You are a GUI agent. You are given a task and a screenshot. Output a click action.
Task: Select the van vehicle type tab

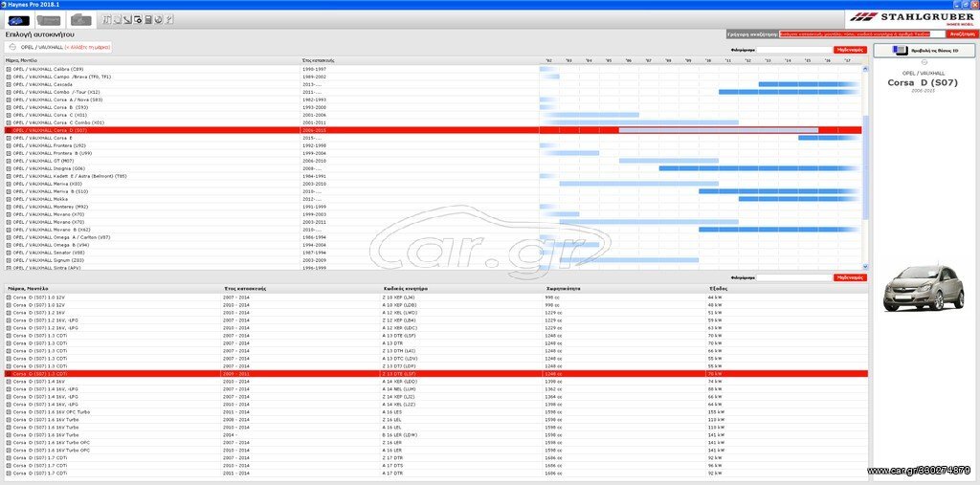pos(49,20)
